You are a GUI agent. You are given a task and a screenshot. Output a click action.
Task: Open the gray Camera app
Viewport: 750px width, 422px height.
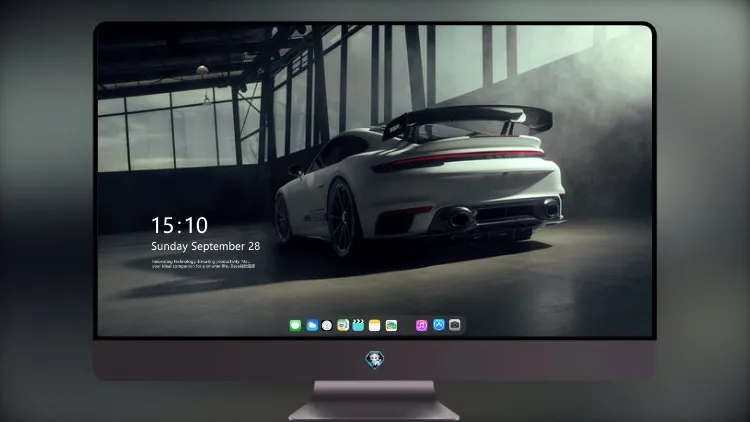click(x=455, y=325)
